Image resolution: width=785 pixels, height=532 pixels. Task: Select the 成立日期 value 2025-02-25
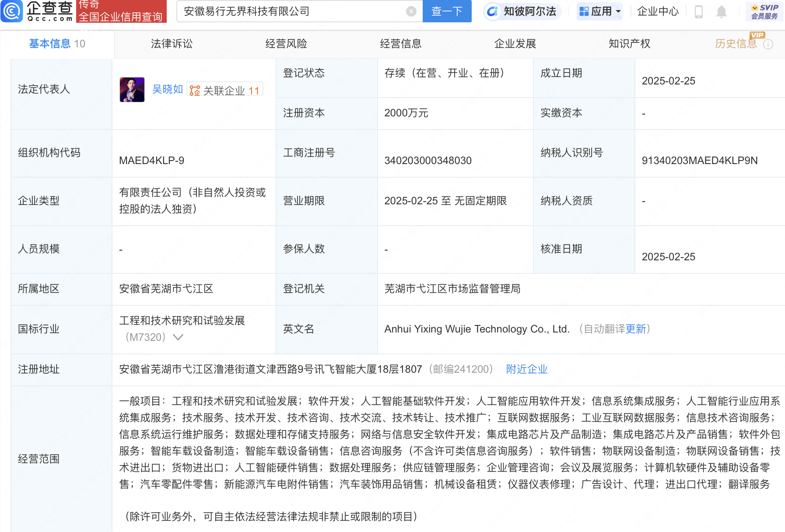click(669, 81)
